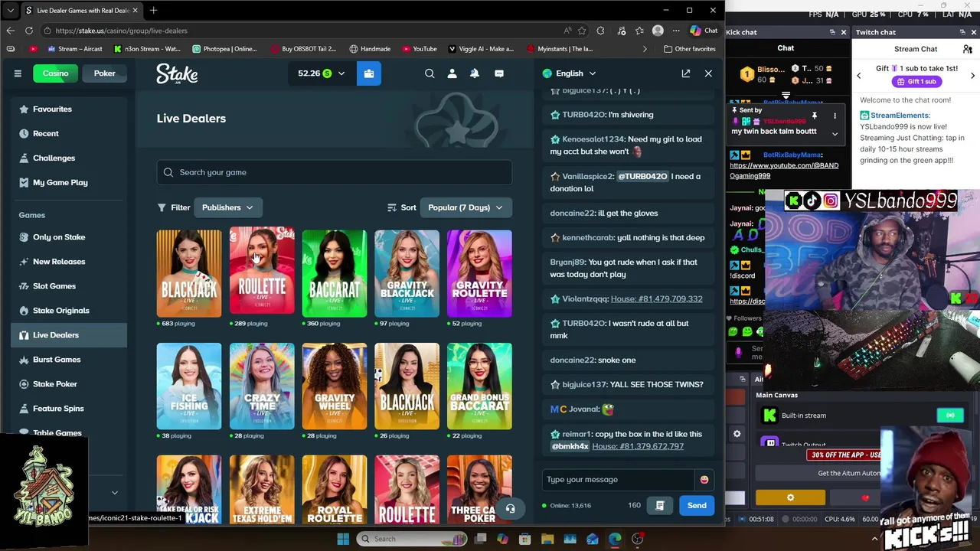Screen dimensions: 980x551
Task: Expand the sidebar bottom chevron
Action: pyautogui.click(x=115, y=493)
